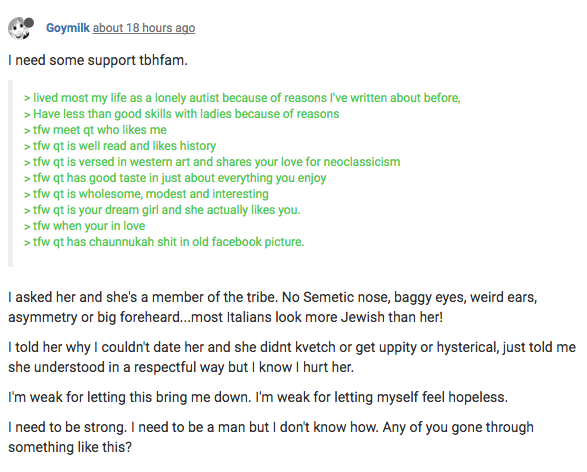
Task: Select the line mentioning neoclassicism
Action: 212,162
